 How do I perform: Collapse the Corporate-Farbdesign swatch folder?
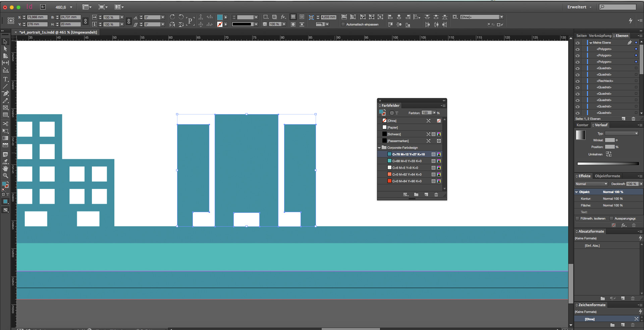[379, 148]
